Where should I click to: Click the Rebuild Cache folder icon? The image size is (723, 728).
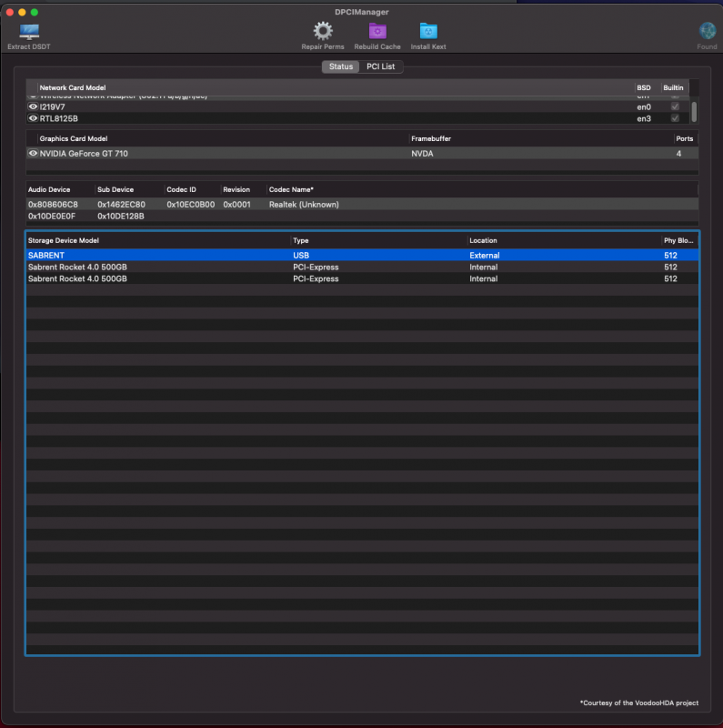pyautogui.click(x=377, y=32)
